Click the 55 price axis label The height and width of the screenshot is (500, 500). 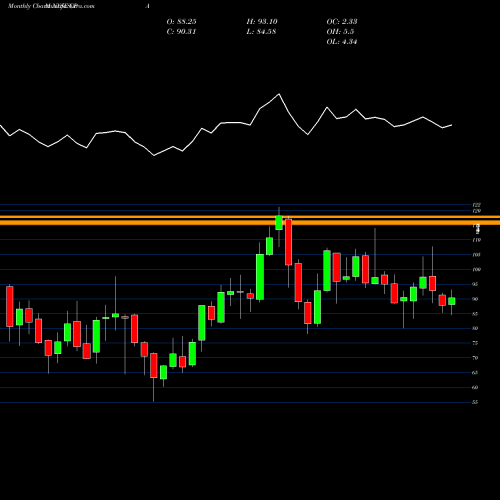pyautogui.click(x=475, y=402)
